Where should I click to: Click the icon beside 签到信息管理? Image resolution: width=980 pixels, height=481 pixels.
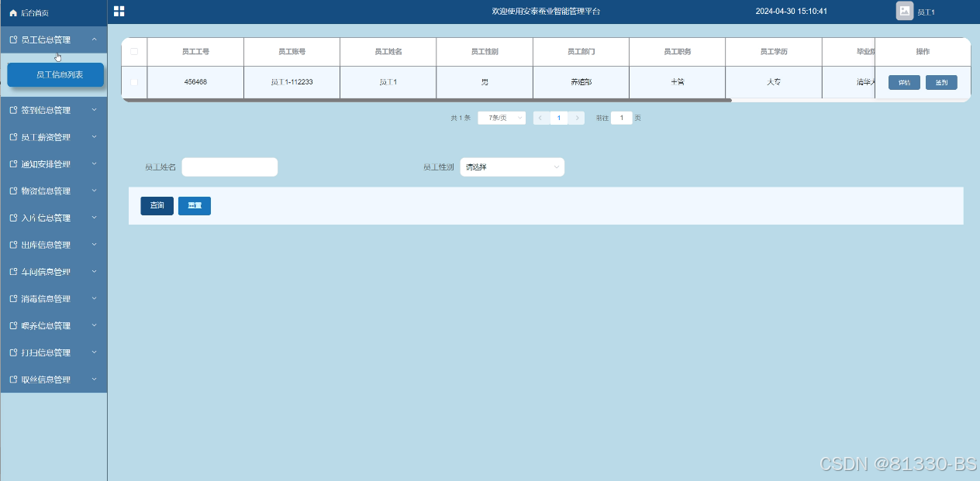click(13, 110)
